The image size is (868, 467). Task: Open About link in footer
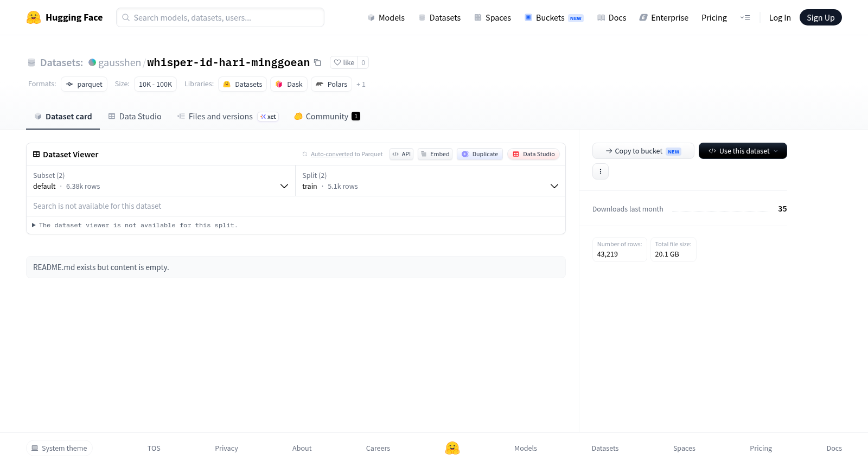[302, 448]
